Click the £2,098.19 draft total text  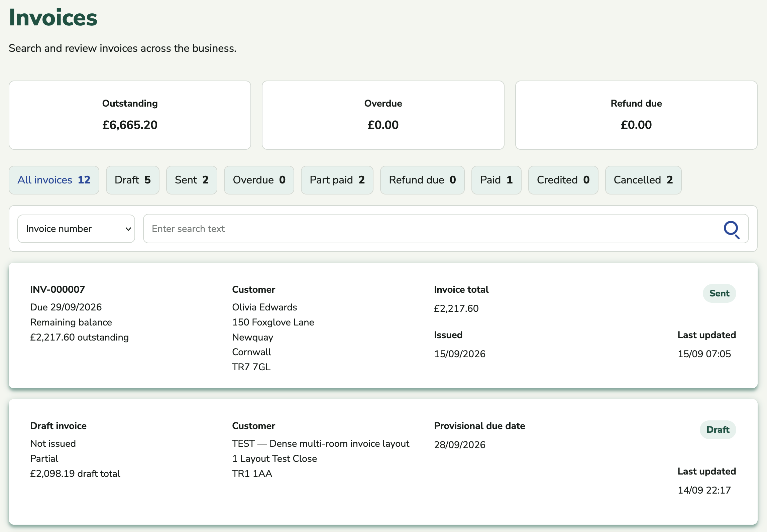coord(75,474)
